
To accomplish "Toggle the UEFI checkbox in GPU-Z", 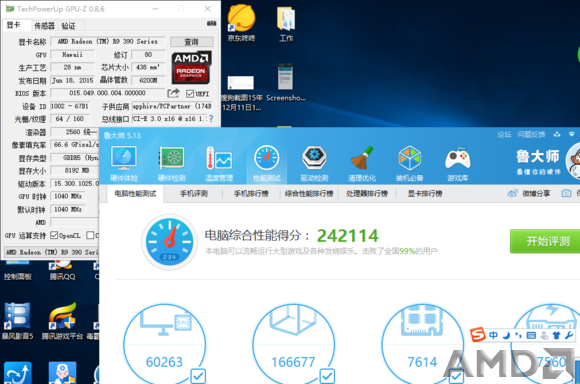I will click(x=190, y=94).
